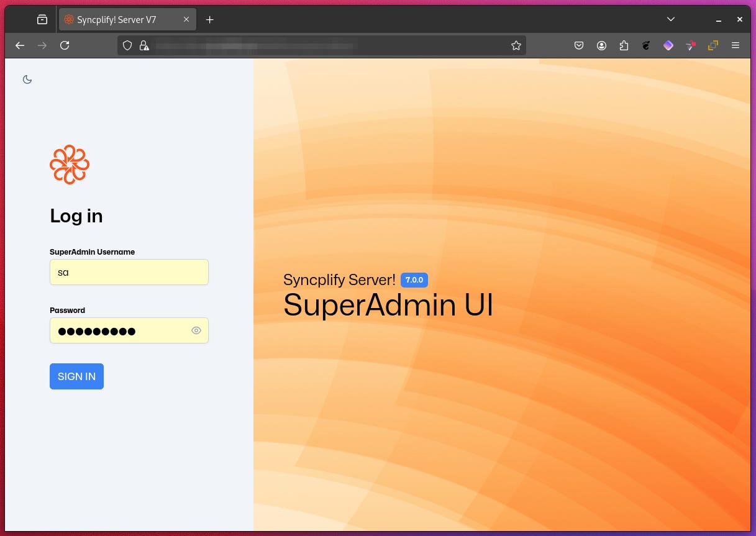
Task: Click the Log in heading
Action: 76,216
